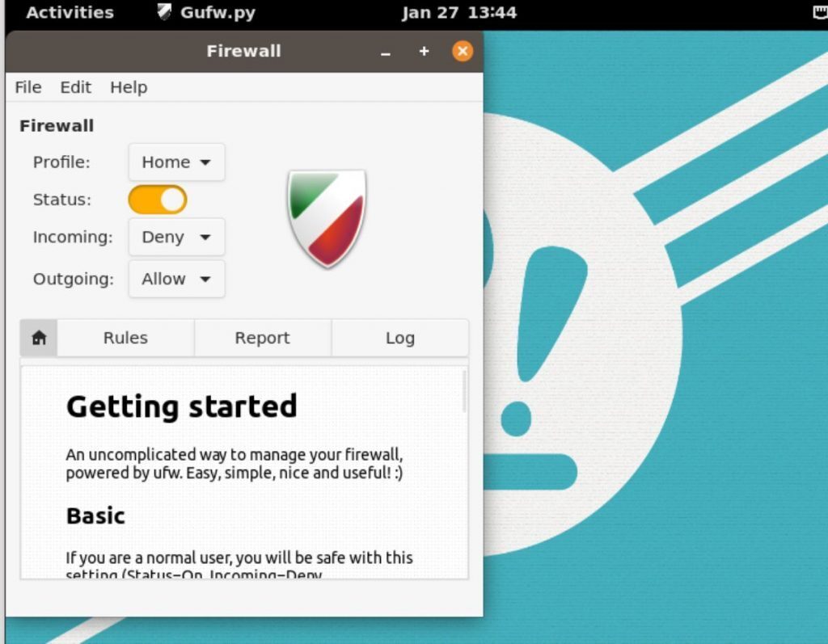This screenshot has width=828, height=644.
Task: Switch to the Rules tab
Action: coord(125,338)
